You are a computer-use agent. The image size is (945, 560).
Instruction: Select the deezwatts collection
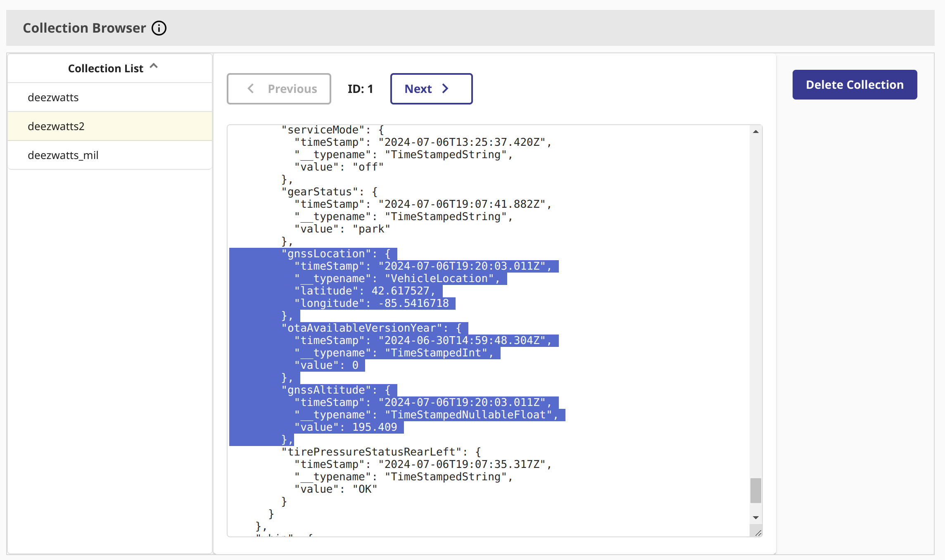coord(53,97)
